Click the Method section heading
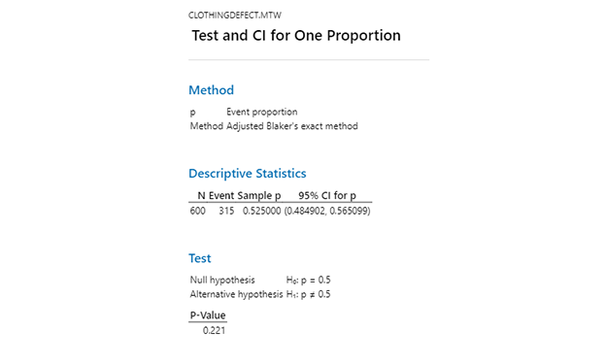Image resolution: width=606 pixels, height=364 pixels. tap(211, 90)
